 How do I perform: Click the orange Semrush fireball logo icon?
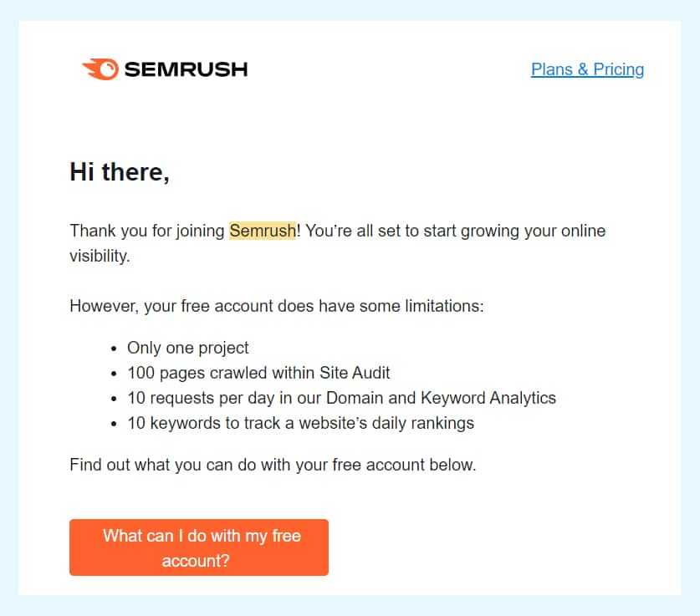[x=100, y=69]
